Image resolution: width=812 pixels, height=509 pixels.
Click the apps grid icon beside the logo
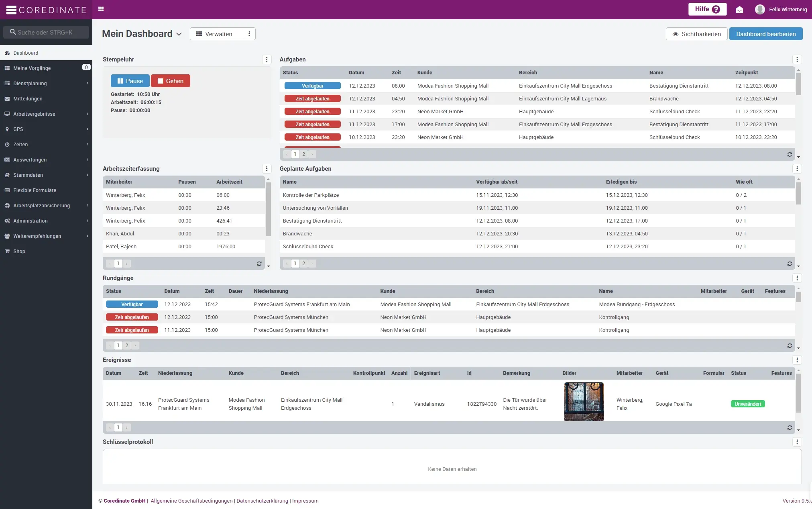coord(101,8)
